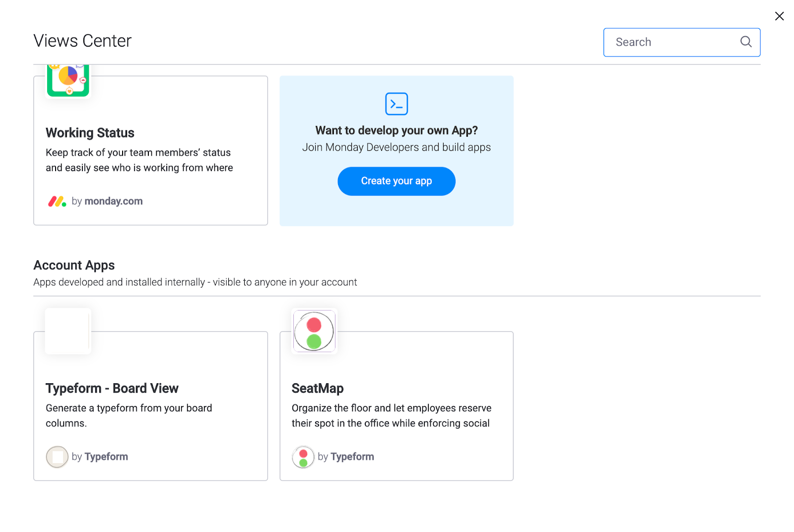
Task: Click the search magnifier icon
Action: pyautogui.click(x=746, y=42)
